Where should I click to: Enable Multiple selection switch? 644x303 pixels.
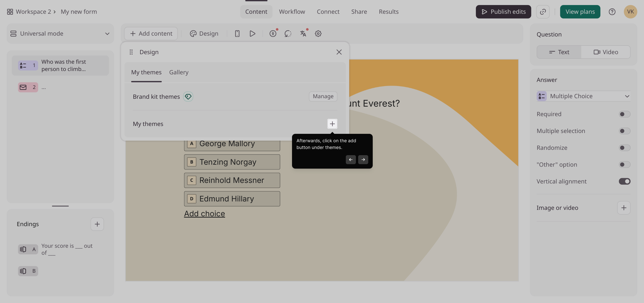(x=624, y=131)
